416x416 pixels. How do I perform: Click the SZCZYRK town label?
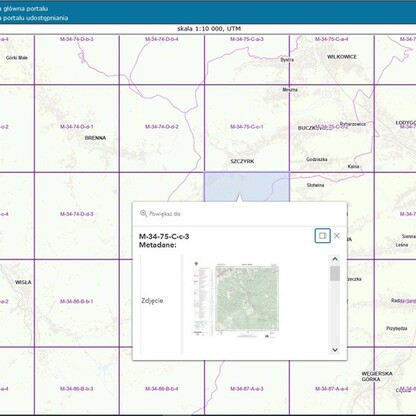242,161
